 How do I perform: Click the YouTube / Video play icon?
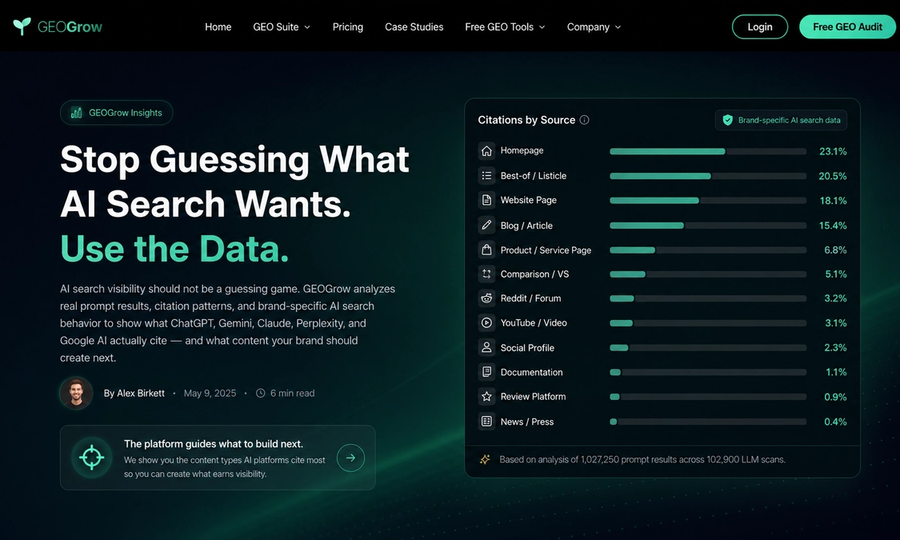pos(486,323)
